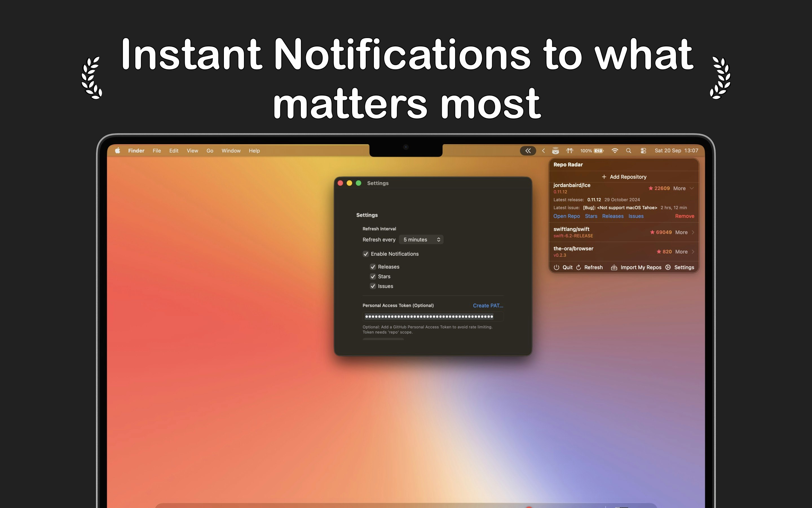
Task: Open the Finder menu
Action: tap(136, 150)
